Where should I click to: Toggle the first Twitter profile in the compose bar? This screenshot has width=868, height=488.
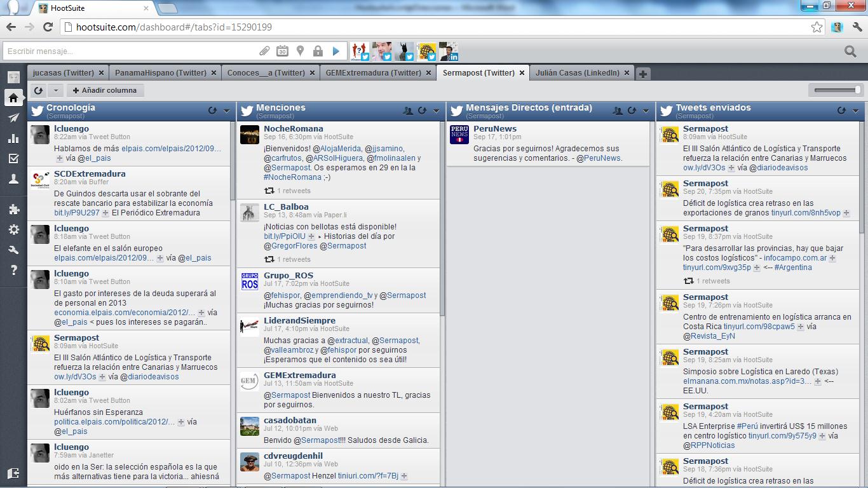click(360, 51)
